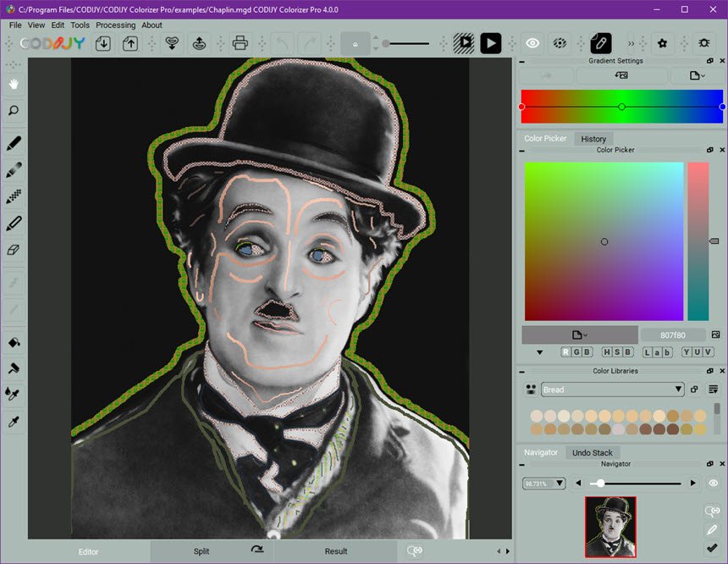
Task: Click the partial processing striped play icon
Action: 464,44
